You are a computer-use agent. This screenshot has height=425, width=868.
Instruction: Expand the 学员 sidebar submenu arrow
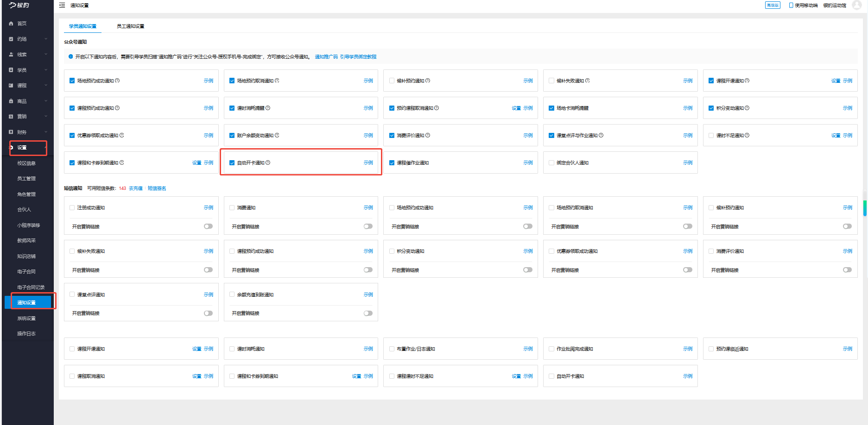click(45, 70)
